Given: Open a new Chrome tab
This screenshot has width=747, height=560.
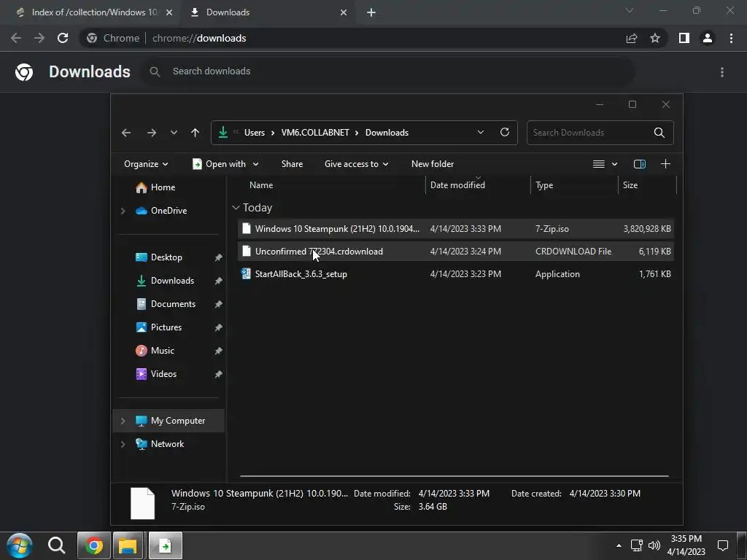Looking at the screenshot, I should pyautogui.click(x=371, y=12).
